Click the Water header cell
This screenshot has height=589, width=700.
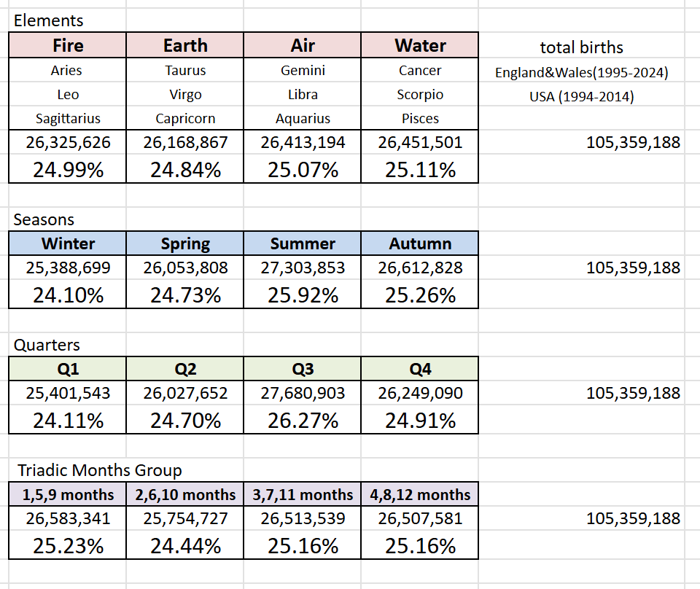420,45
